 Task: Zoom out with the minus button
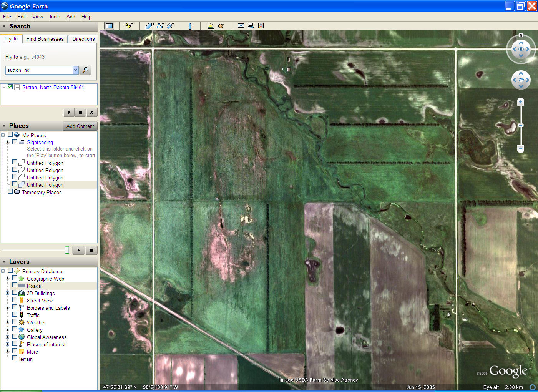click(521, 148)
